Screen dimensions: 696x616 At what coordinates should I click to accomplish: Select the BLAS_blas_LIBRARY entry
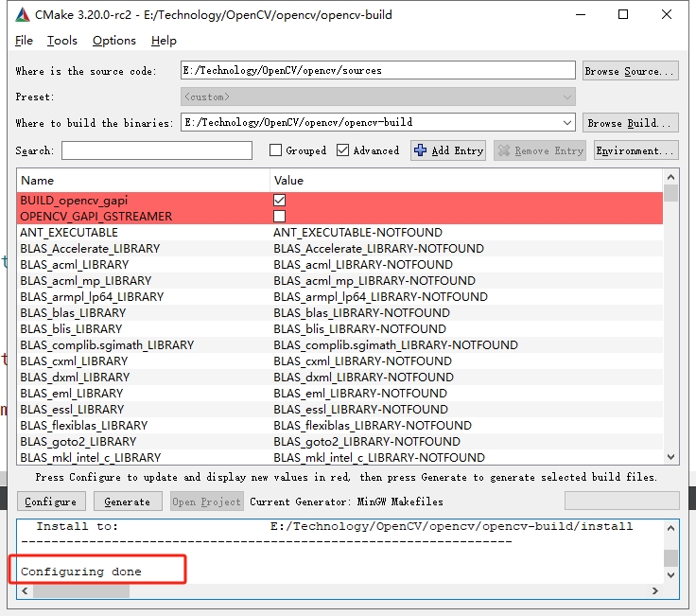73,312
